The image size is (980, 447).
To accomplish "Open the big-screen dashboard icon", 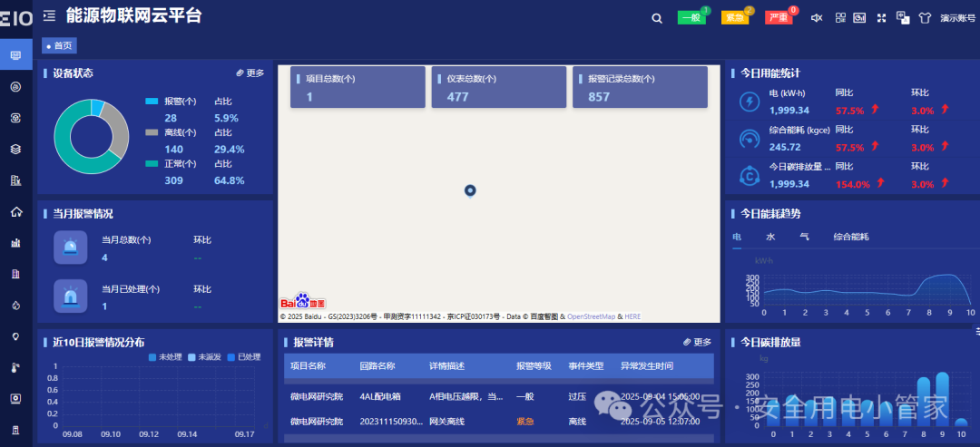I will pos(860,18).
